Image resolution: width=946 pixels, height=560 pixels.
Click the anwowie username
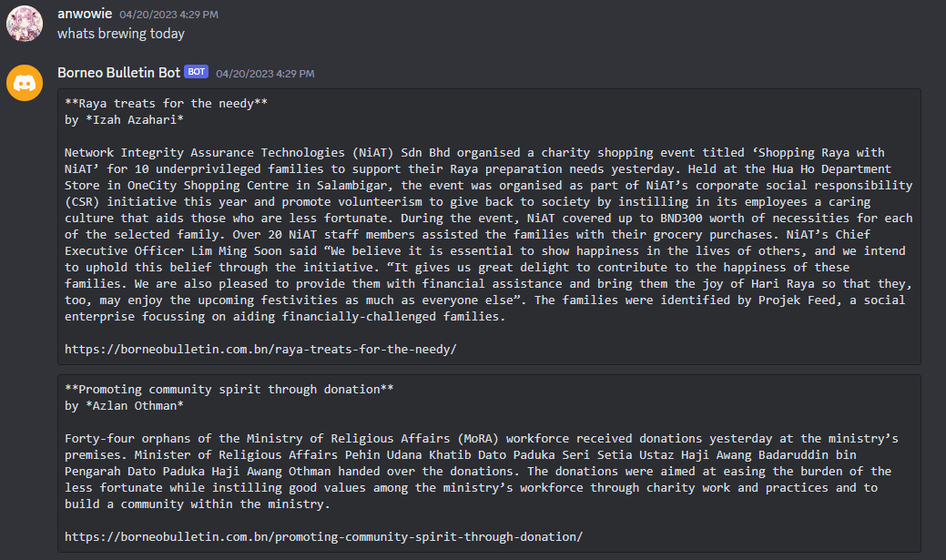(x=85, y=14)
